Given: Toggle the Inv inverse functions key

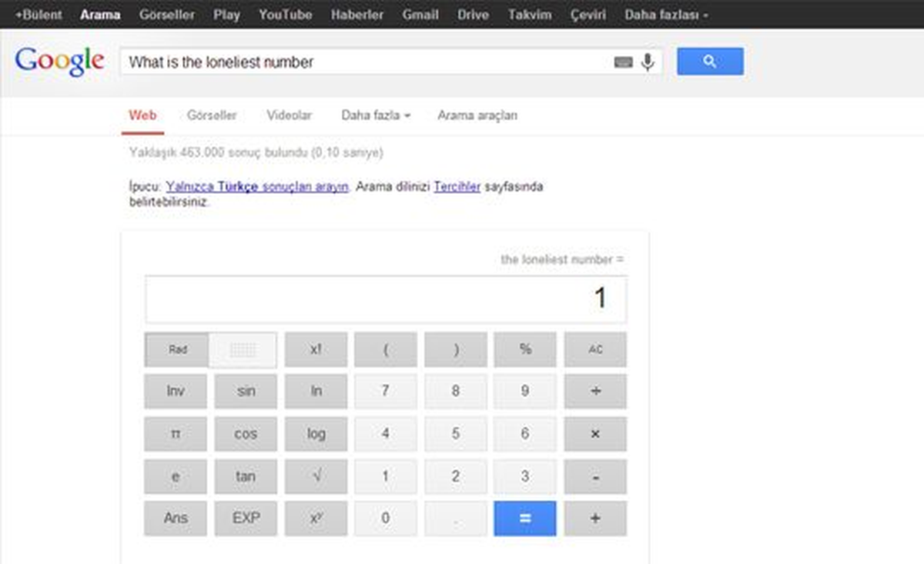Looking at the screenshot, I should pyautogui.click(x=176, y=392).
